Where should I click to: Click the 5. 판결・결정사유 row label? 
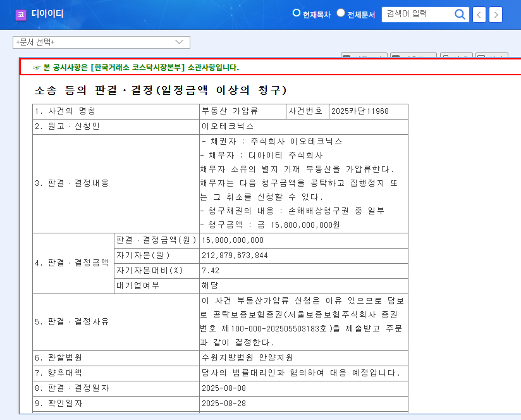coord(72,322)
